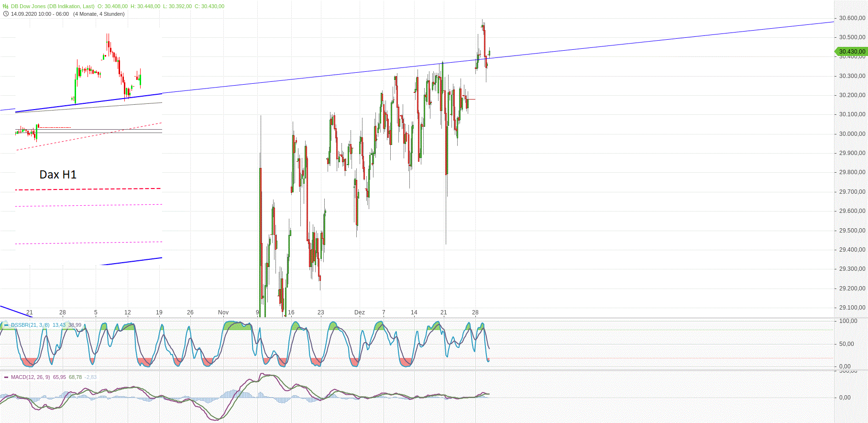Viewport: 868px width, 423px height.
Task: Select the DB Dow Jones instrument title
Action: coord(53,6)
